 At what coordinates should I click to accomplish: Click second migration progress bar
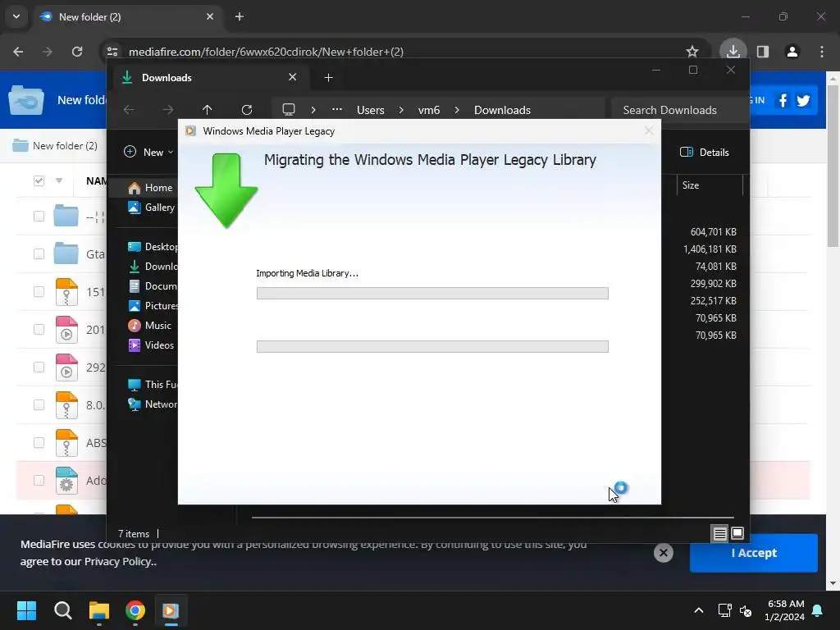pyautogui.click(x=432, y=347)
